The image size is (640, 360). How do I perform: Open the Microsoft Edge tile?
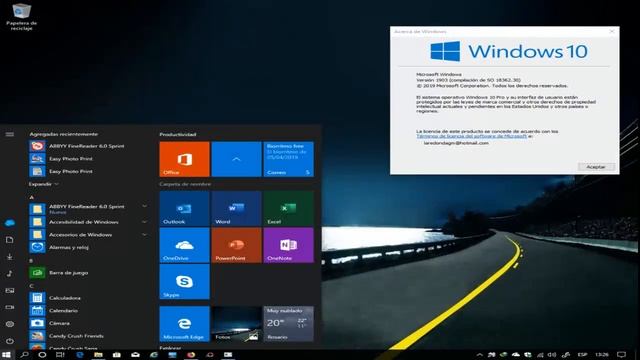point(184,324)
